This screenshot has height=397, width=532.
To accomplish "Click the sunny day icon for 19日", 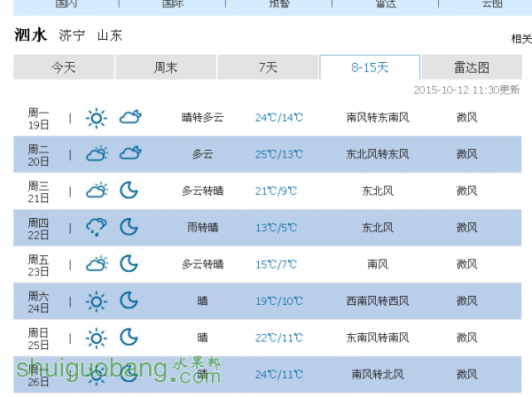I will pyautogui.click(x=97, y=118).
